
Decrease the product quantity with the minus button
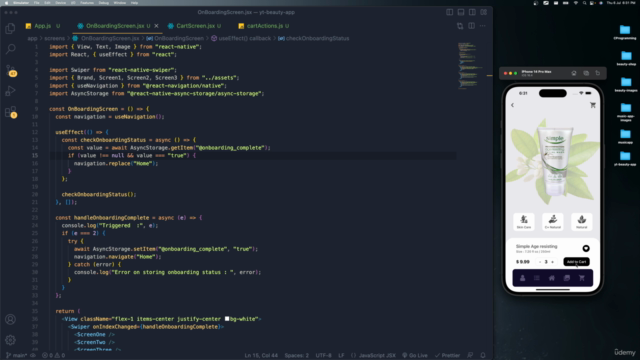coord(540,262)
